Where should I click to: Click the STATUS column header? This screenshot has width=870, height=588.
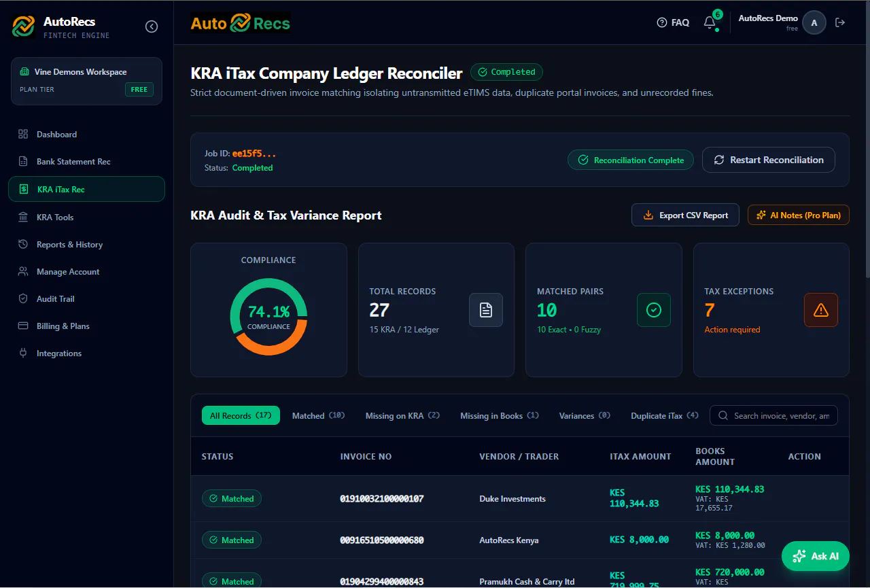pyautogui.click(x=217, y=457)
